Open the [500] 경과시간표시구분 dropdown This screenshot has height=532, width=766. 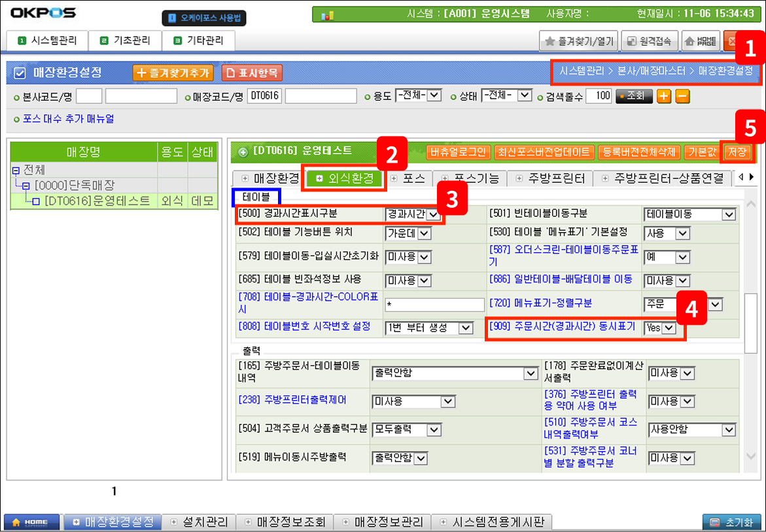pyautogui.click(x=434, y=214)
